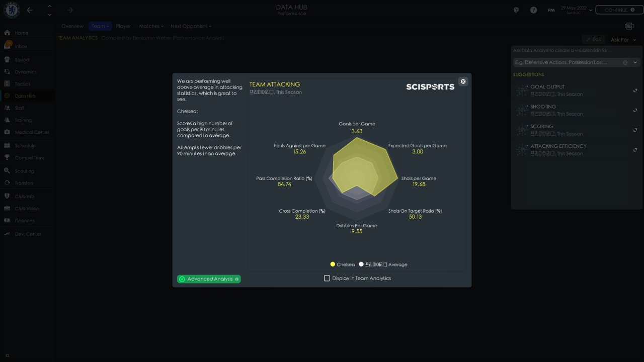Select the Shooting suggestion row
Viewport: 644px width, 362px height.
pyautogui.click(x=577, y=110)
